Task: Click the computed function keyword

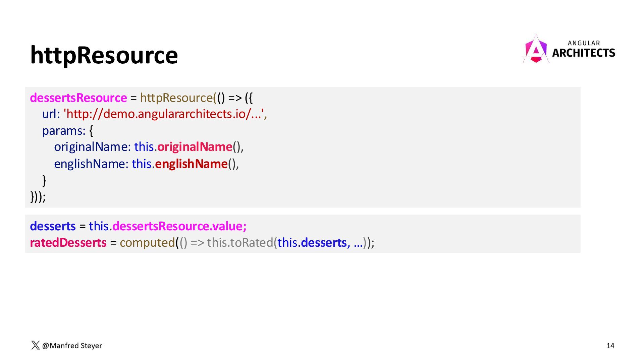Action: tap(147, 243)
